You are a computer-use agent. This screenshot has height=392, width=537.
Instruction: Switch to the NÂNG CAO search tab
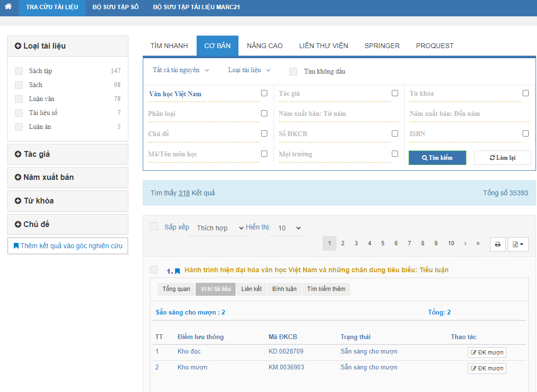point(264,46)
